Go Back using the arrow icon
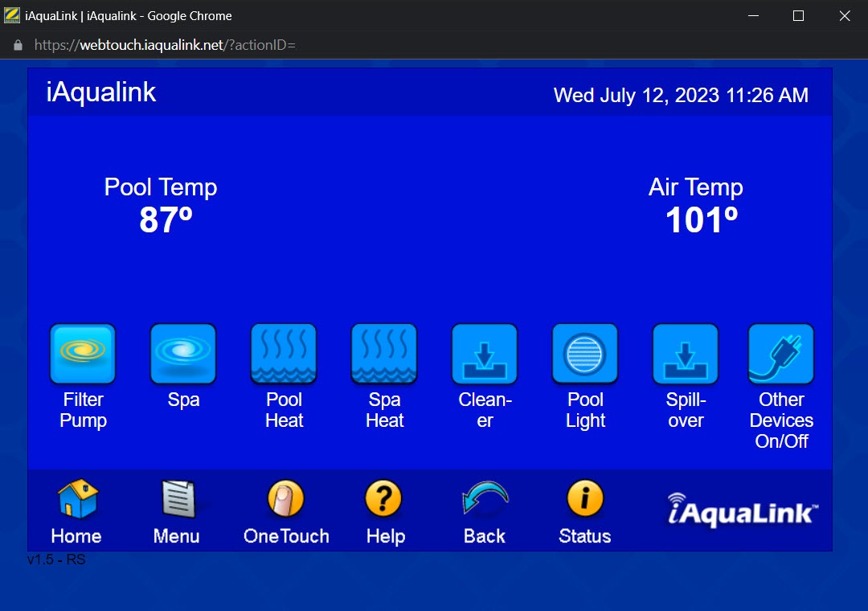 (485, 497)
